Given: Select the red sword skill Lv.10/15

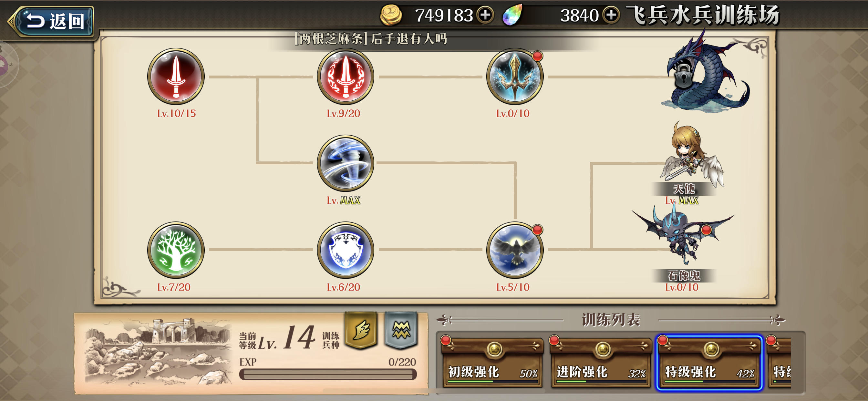Looking at the screenshot, I should [x=176, y=77].
